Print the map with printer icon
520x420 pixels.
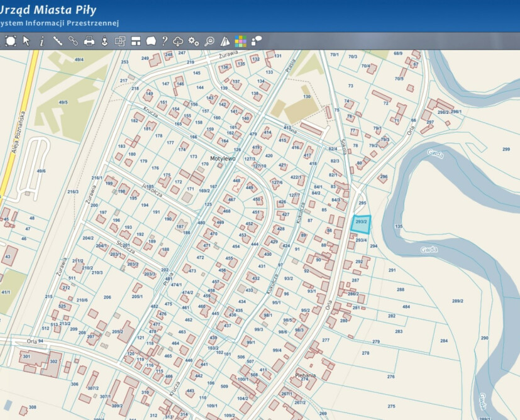(89, 41)
